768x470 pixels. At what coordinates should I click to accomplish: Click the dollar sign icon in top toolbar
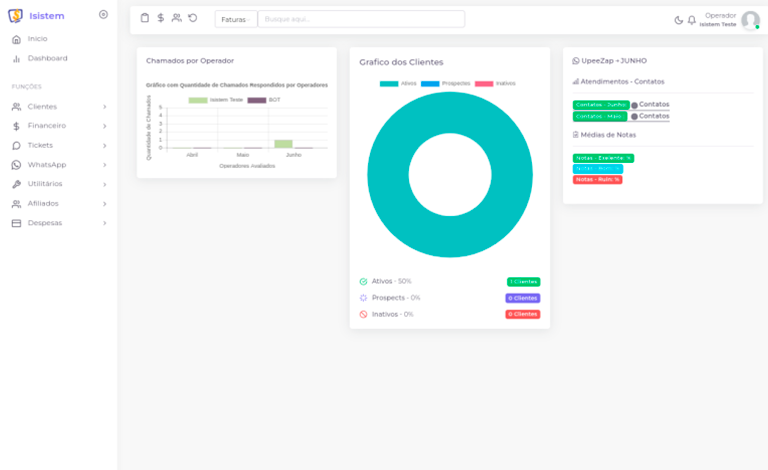(160, 18)
